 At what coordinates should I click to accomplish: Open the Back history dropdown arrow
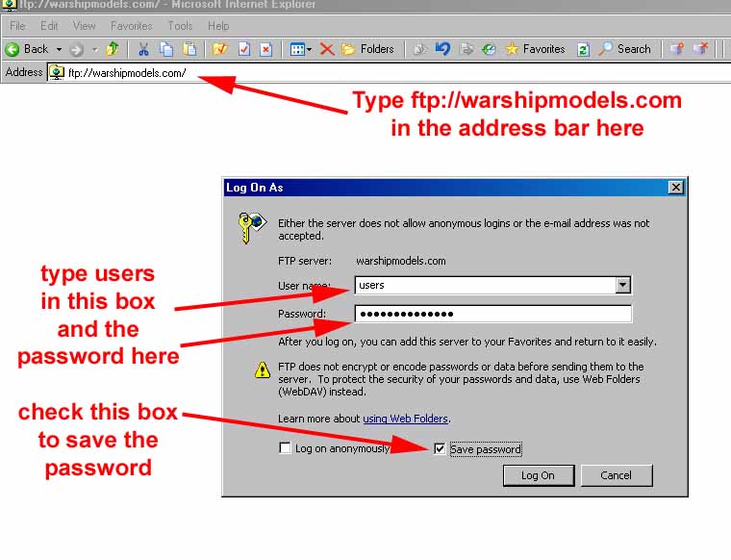click(59, 49)
